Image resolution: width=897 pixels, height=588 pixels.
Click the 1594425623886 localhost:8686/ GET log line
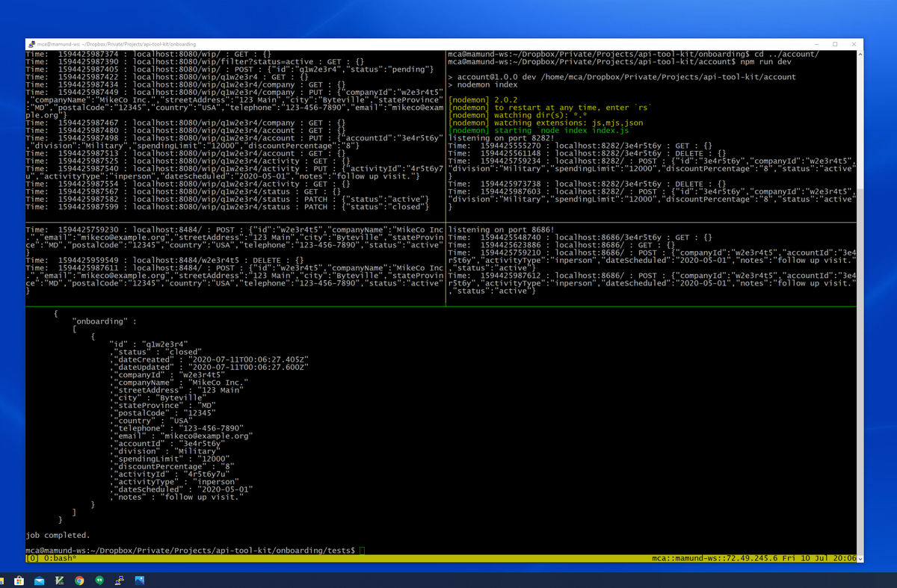[561, 244]
